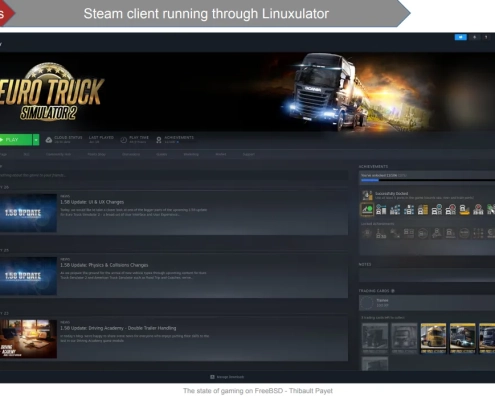Image resolution: width=495 pixels, height=400 pixels.
Task: Click the Manage Downloads icon in bottom bar
Action: coord(212,377)
